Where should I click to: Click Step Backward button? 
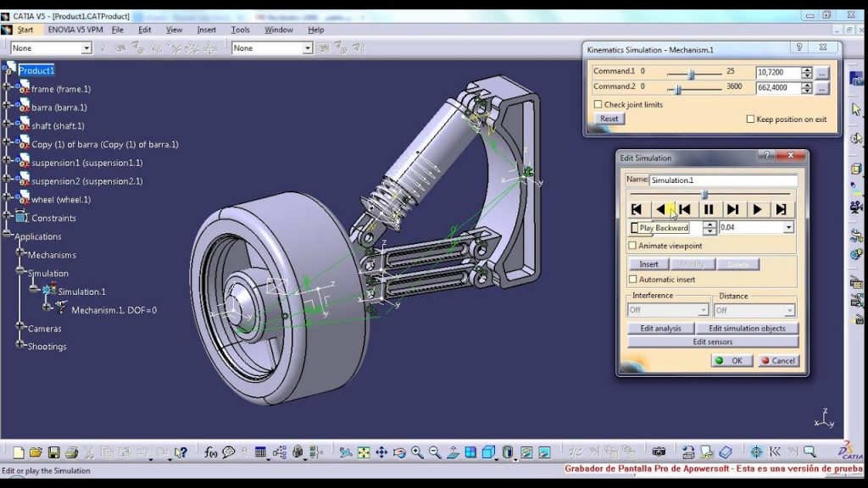click(685, 209)
